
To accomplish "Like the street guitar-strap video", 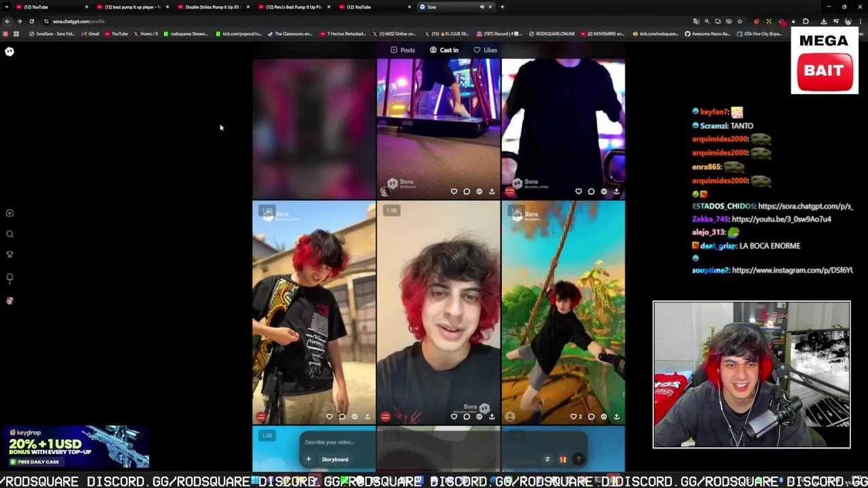I will click(330, 416).
